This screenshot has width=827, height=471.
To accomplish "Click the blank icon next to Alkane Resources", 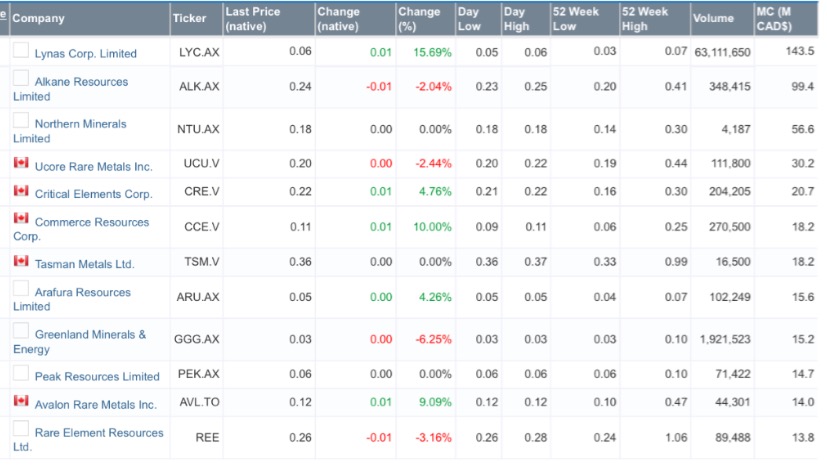I will 20,78.
